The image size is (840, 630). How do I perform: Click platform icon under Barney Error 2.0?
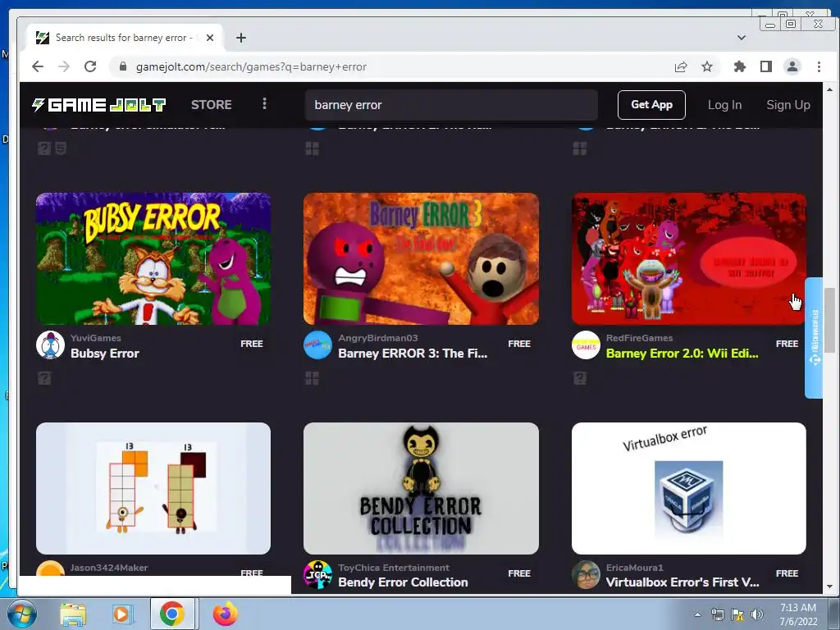pyautogui.click(x=580, y=379)
